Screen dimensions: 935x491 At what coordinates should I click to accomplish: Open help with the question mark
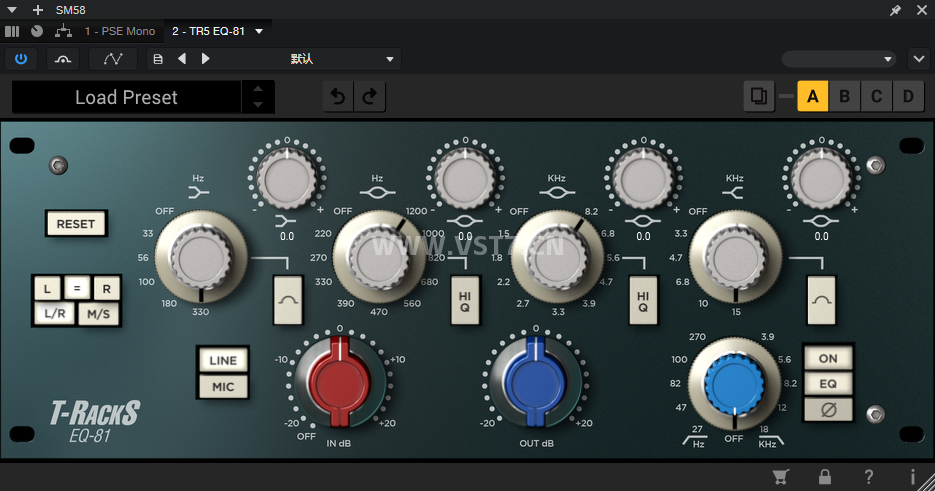coord(869,477)
